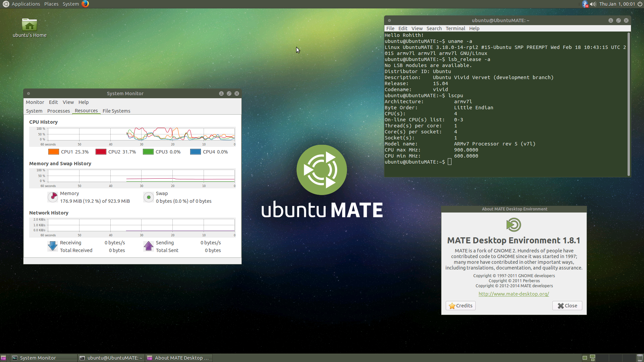Toggle the System tab in System Monitor
The height and width of the screenshot is (362, 644).
34,111
